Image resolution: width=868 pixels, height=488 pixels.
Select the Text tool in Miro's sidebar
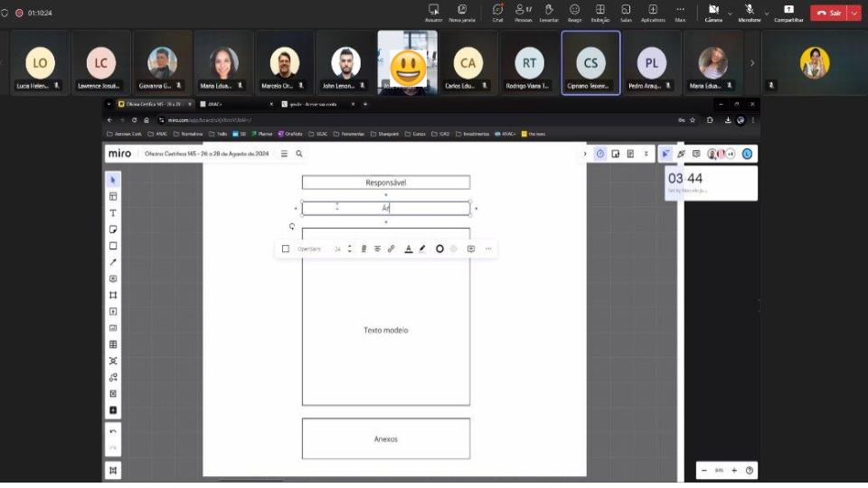coord(113,212)
